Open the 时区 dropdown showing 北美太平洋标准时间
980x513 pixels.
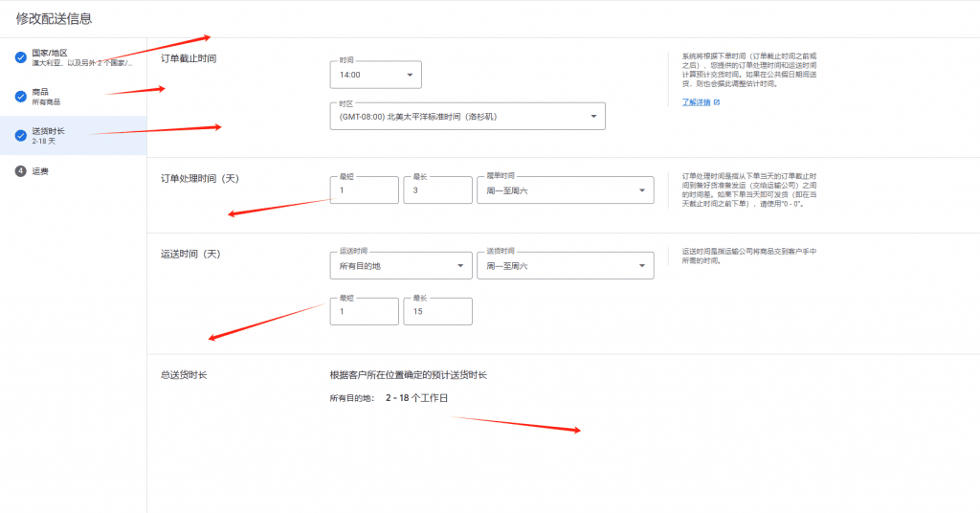click(x=467, y=116)
